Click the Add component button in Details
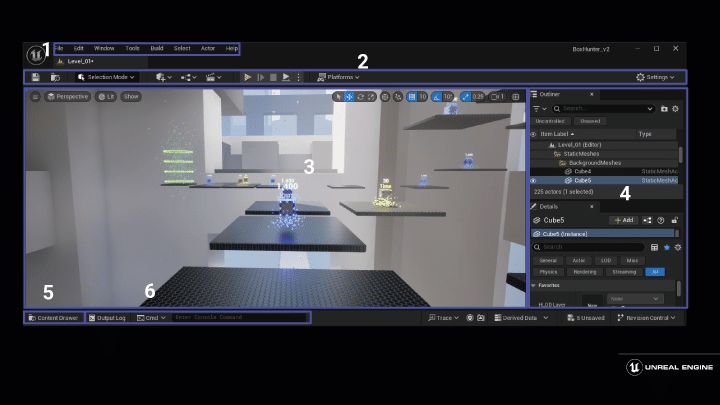720x405 pixels. click(624, 220)
